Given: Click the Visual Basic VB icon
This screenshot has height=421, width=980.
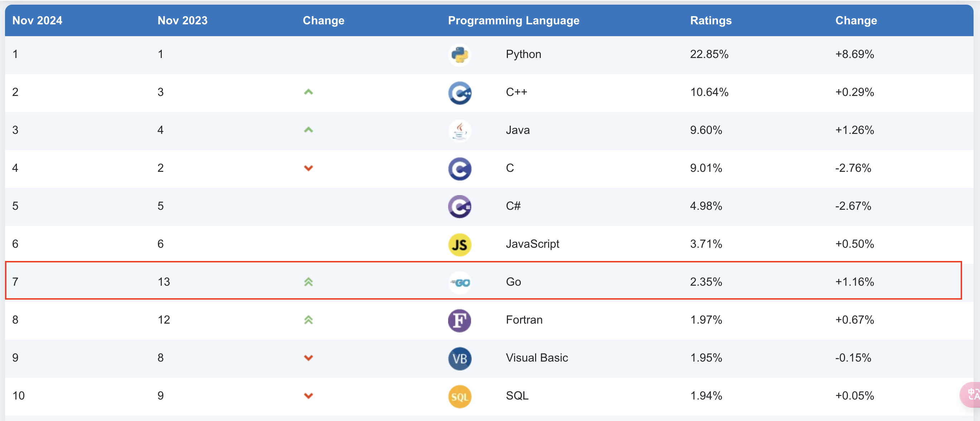Looking at the screenshot, I should (460, 359).
